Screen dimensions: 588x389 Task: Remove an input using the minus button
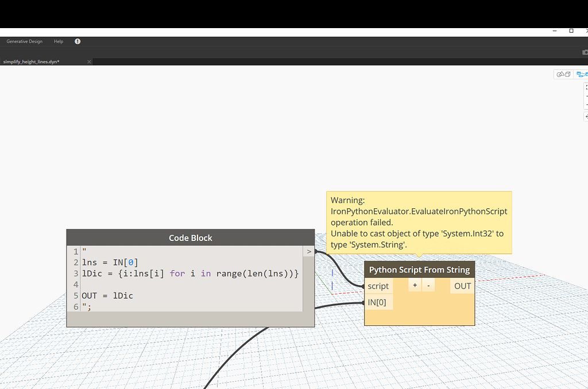(x=427, y=285)
